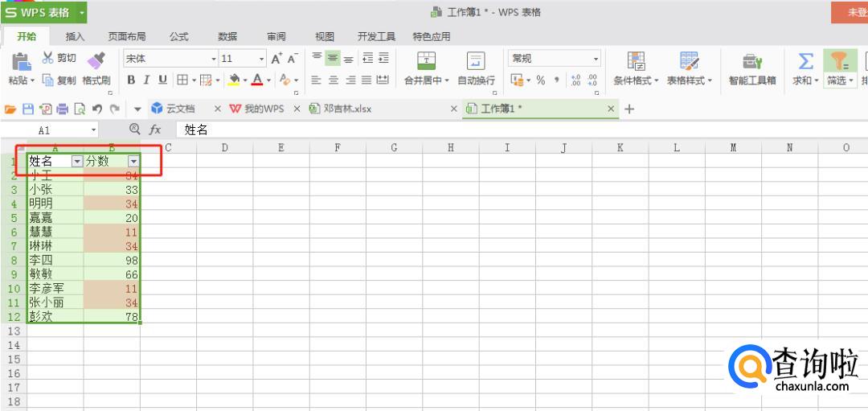868x411 pixels.
Task: Toggle the Filter (筛选) funnel button
Action: tap(839, 61)
